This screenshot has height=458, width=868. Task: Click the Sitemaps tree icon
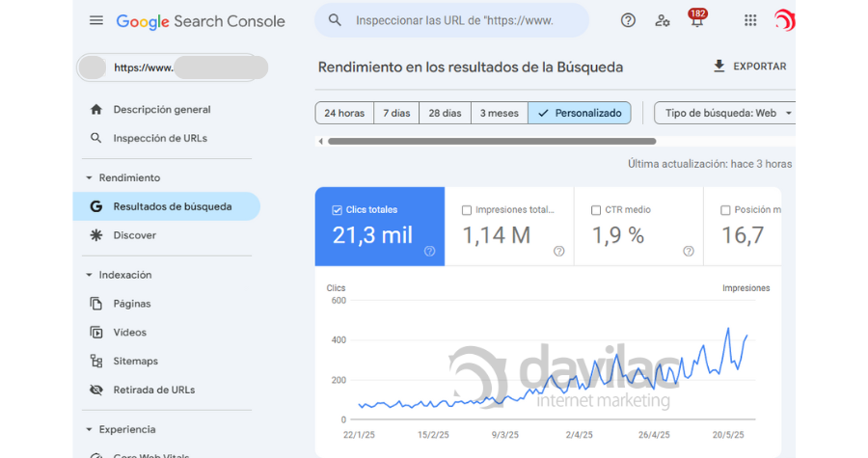tap(96, 362)
